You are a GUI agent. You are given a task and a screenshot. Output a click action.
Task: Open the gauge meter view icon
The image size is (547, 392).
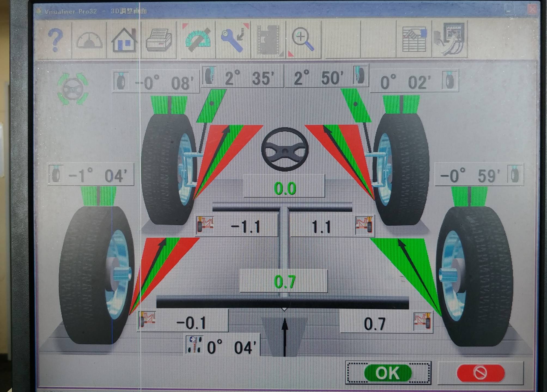[x=89, y=40]
